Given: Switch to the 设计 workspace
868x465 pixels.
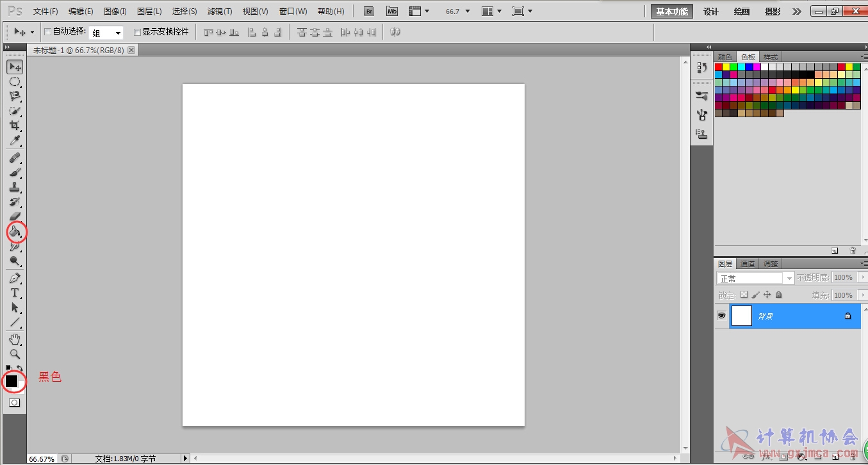Looking at the screenshot, I should pyautogui.click(x=711, y=12).
